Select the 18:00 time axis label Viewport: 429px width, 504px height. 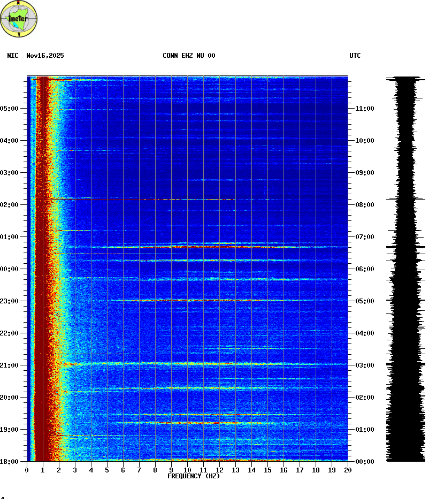[10, 462]
